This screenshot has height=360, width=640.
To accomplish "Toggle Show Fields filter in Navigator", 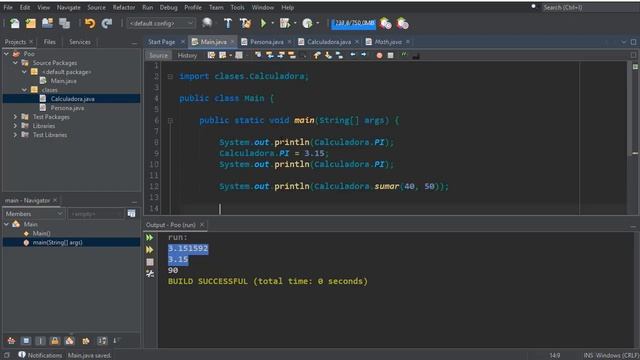I will click(x=26, y=340).
